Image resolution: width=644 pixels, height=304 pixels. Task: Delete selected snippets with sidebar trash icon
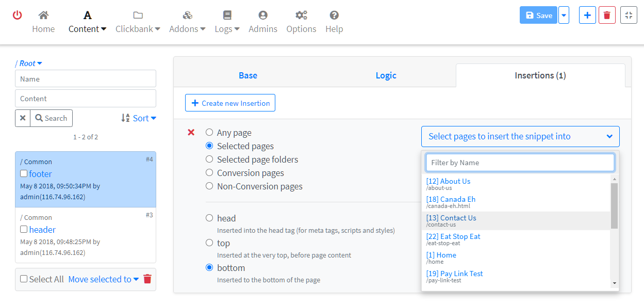tap(147, 279)
